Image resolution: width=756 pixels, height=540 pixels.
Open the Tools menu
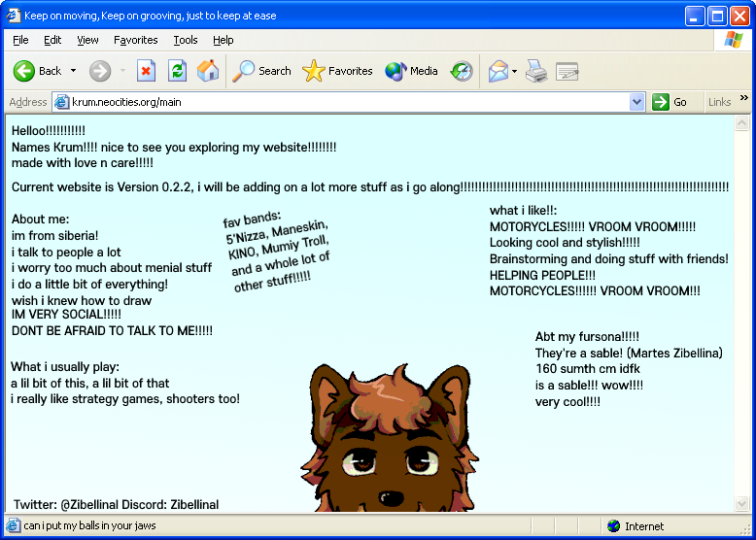185,40
